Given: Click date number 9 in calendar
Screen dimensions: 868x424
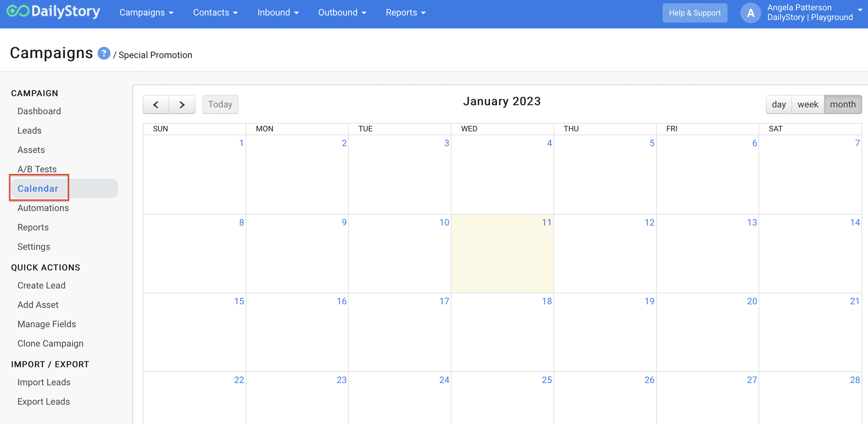Looking at the screenshot, I should pos(344,222).
